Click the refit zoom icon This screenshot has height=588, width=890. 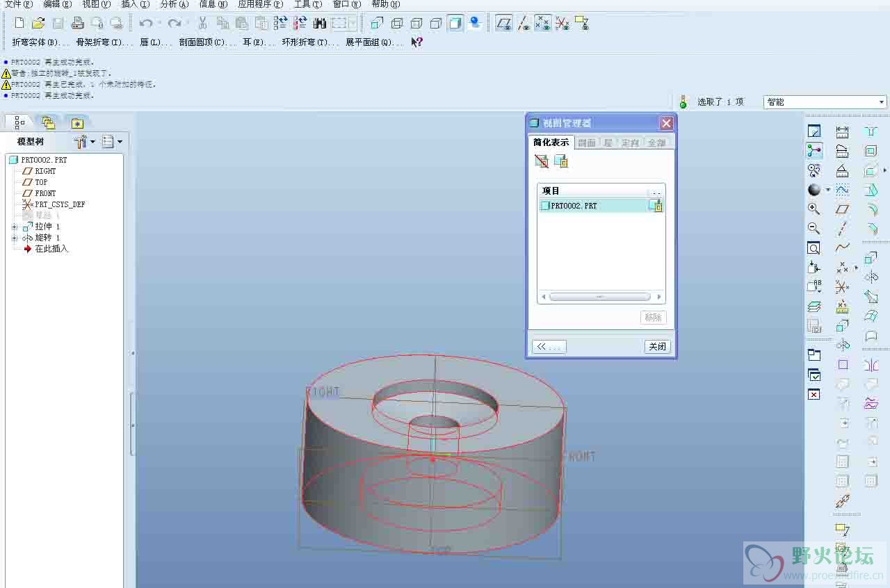tap(814, 247)
